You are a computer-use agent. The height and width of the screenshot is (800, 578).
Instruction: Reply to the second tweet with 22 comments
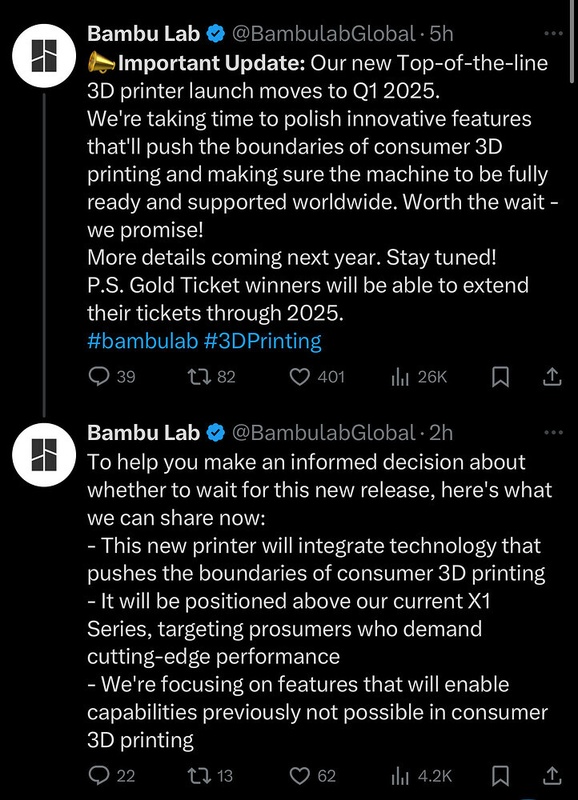pyautogui.click(x=112, y=776)
